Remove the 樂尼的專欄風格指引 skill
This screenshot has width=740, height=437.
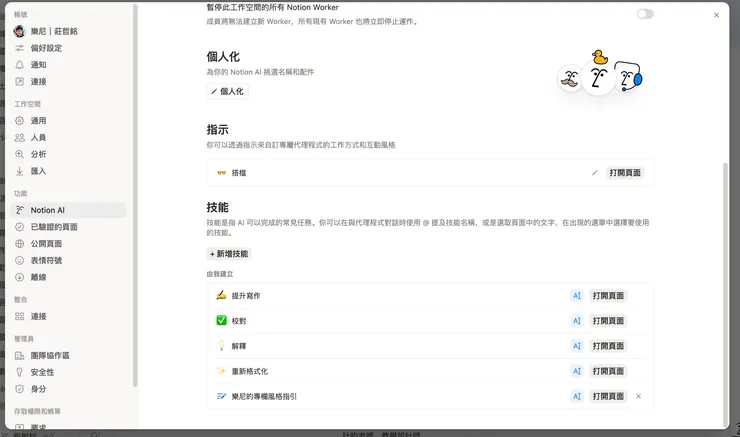pyautogui.click(x=639, y=396)
